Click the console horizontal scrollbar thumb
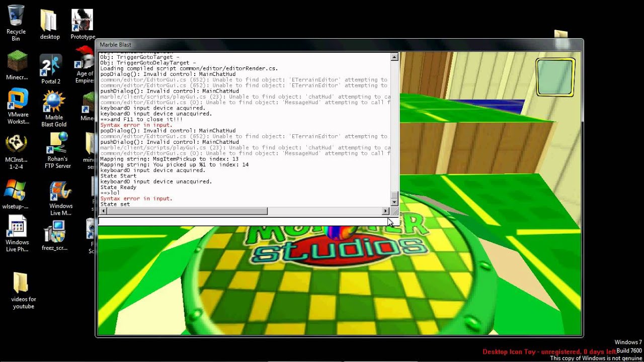This screenshot has width=644, height=362. click(x=187, y=211)
